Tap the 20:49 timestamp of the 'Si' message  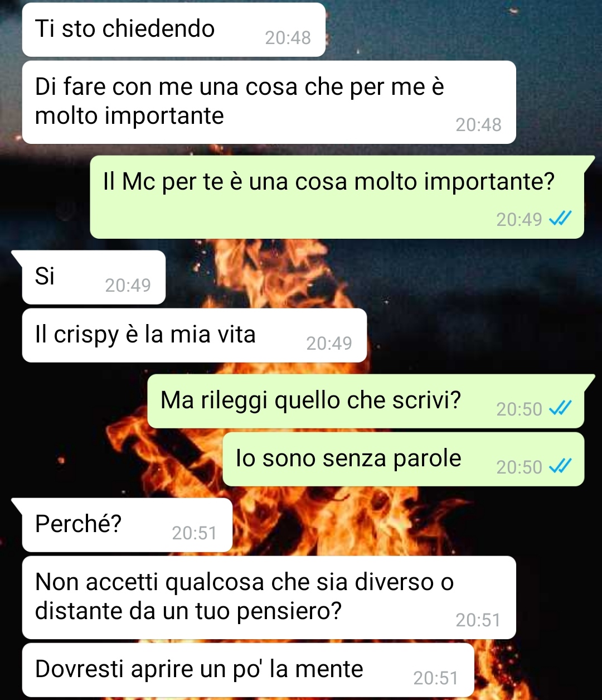(128, 286)
